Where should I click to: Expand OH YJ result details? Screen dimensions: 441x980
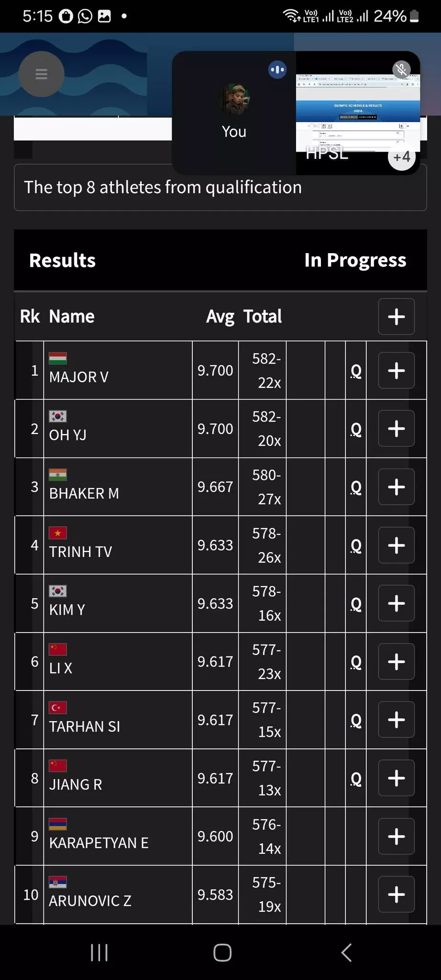pyautogui.click(x=396, y=429)
